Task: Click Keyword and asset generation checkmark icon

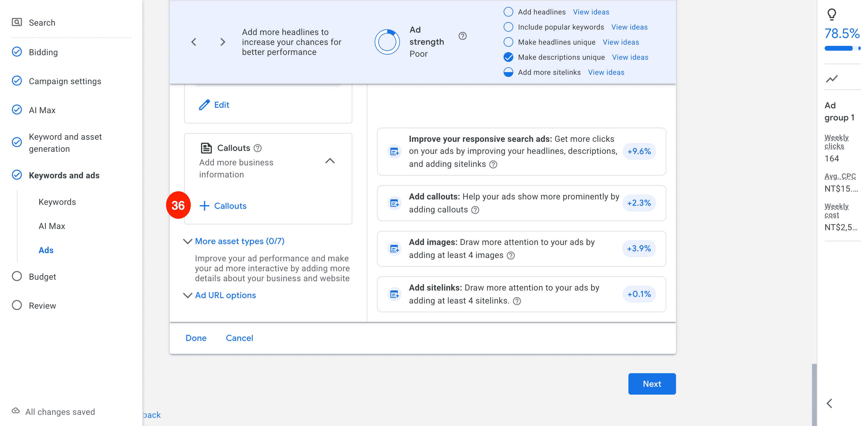Action: pos(17,142)
